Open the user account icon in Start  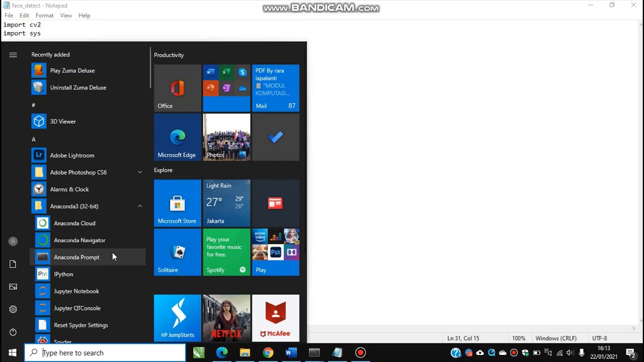pyautogui.click(x=13, y=241)
